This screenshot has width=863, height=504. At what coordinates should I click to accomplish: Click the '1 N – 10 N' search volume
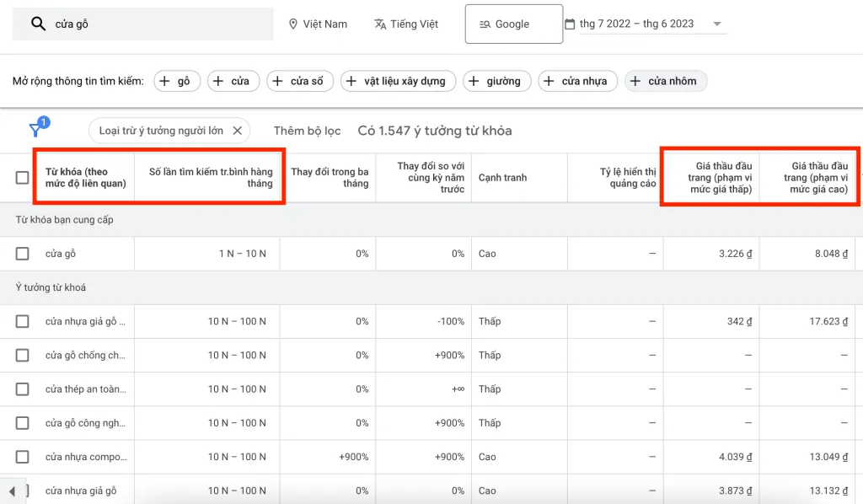coord(242,254)
